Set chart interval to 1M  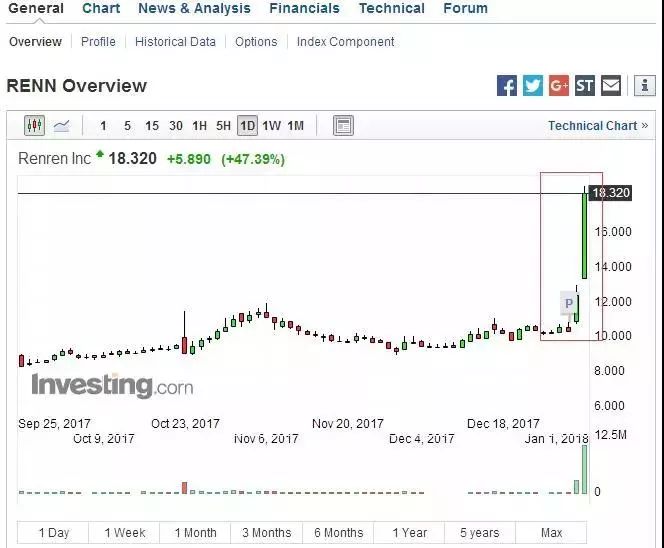click(x=296, y=126)
